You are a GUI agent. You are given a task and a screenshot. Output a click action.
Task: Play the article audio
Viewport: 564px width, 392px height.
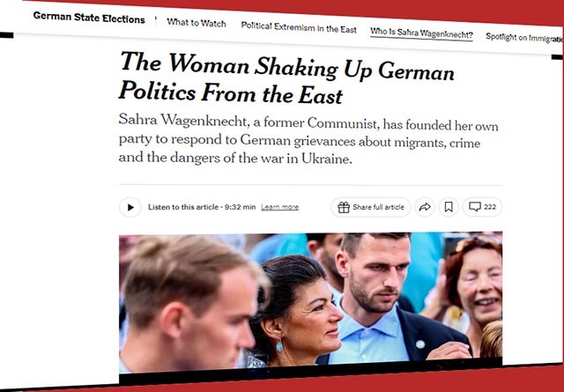[x=130, y=207]
